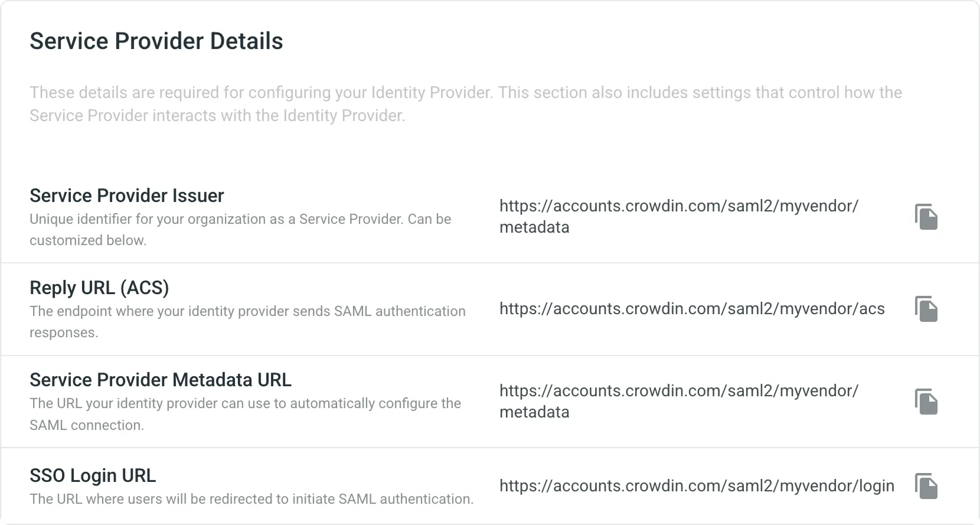The image size is (980, 525).
Task: Click the issuer customization description text
Action: click(240, 229)
